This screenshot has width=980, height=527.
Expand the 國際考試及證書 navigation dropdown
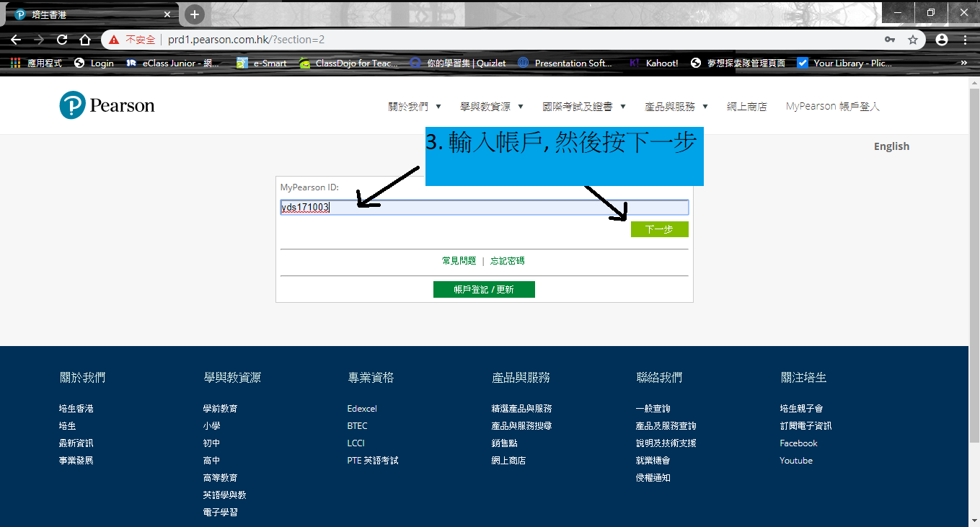[584, 107]
